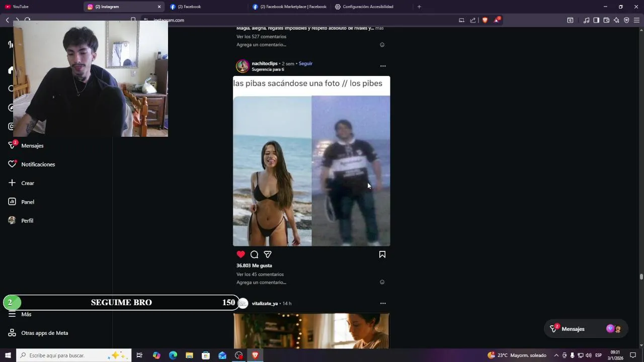Open Leo AI sparkle toolbar icon
This screenshot has width=644, height=362.
pyautogui.click(x=616, y=20)
